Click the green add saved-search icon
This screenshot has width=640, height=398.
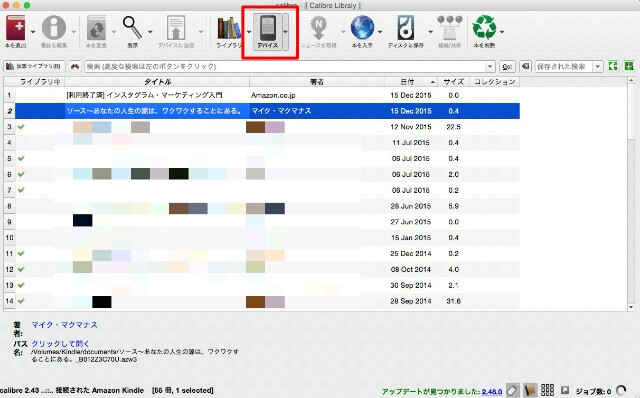tap(629, 66)
